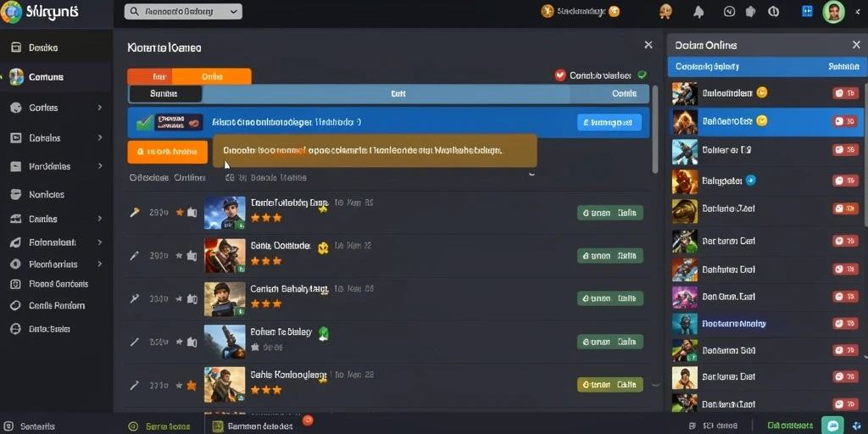
Task: Select the dark 'Sonine' segment tab
Action: [x=165, y=93]
